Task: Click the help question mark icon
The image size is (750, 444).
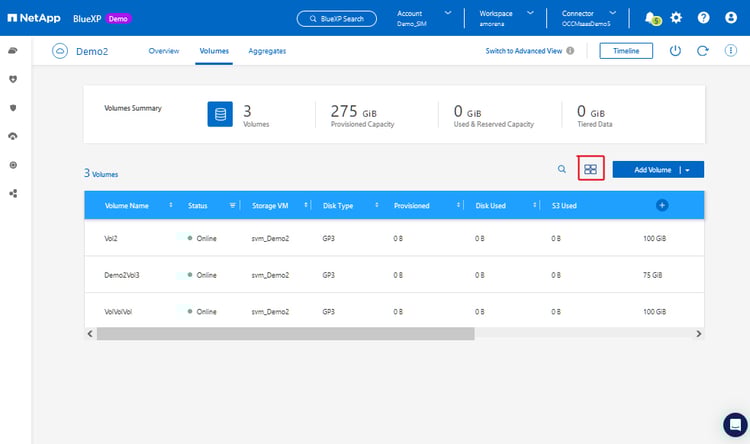Action: coord(703,18)
